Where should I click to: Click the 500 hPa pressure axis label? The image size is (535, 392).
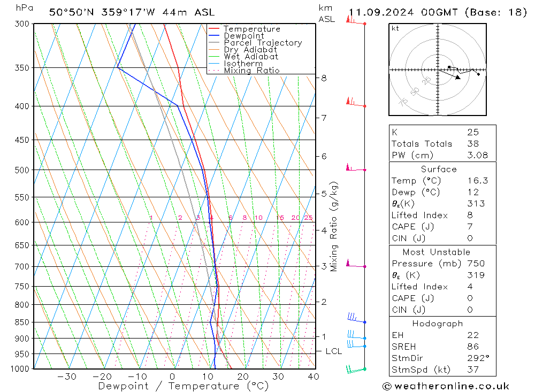tap(22, 170)
